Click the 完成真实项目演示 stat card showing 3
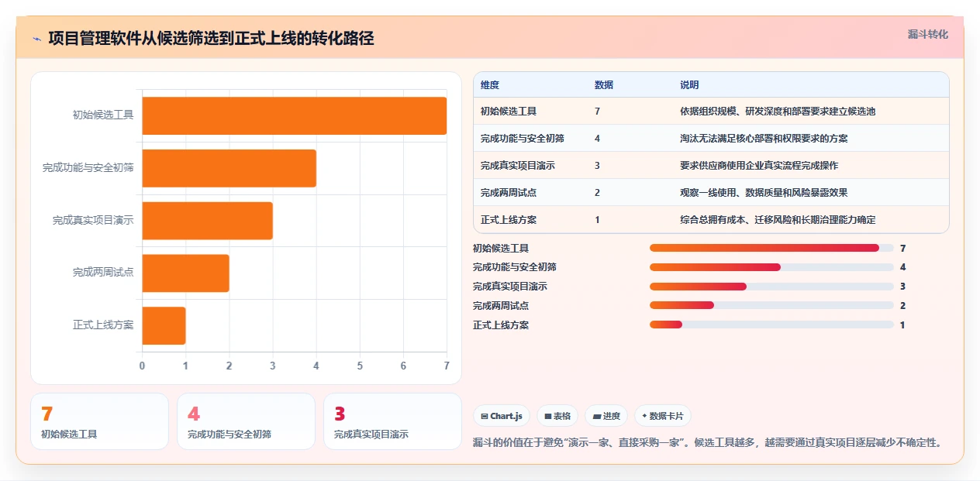Image resolution: width=980 pixels, height=481 pixels. [392, 421]
